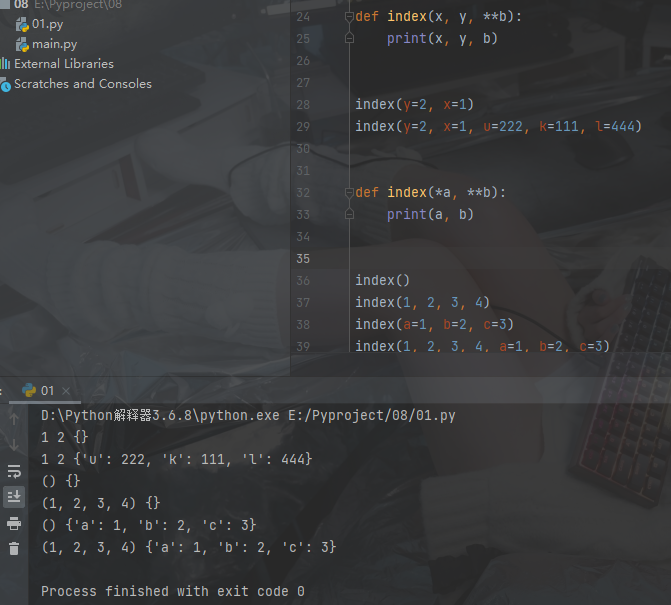Collapse the def index(*a, **b) fold marker
Viewport: 671px width, 605px height.
[x=349, y=193]
